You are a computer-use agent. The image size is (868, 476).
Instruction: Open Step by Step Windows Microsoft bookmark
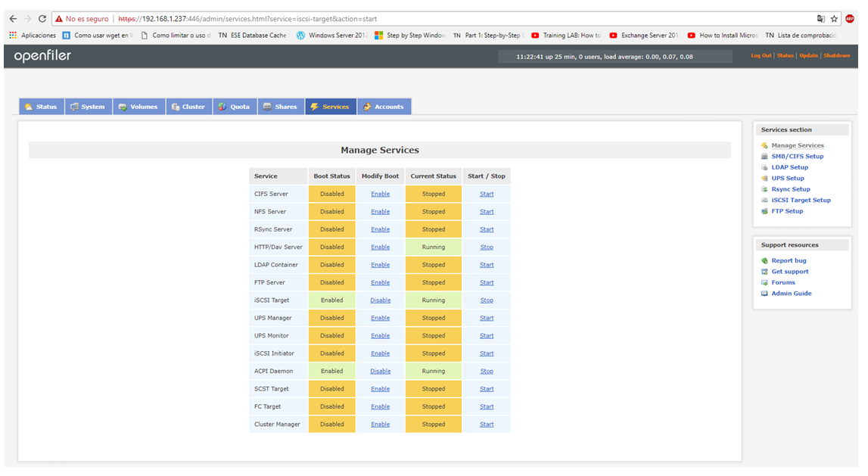coord(410,35)
